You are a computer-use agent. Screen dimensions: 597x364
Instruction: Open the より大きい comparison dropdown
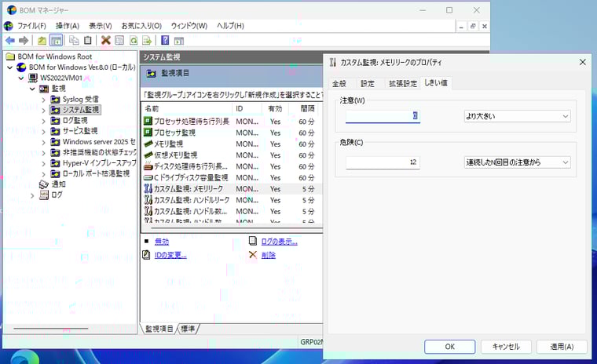point(516,116)
